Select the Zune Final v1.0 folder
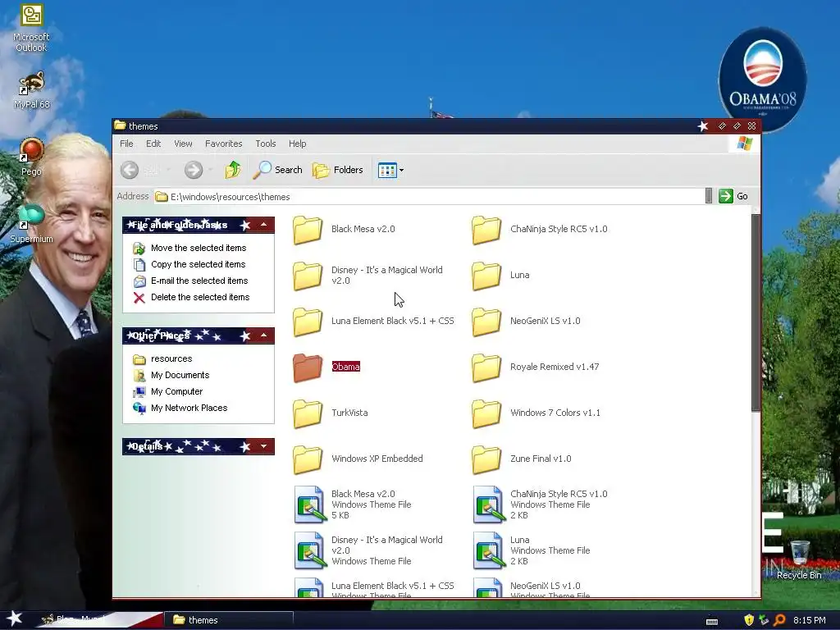Image resolution: width=840 pixels, height=630 pixels. pos(522,459)
